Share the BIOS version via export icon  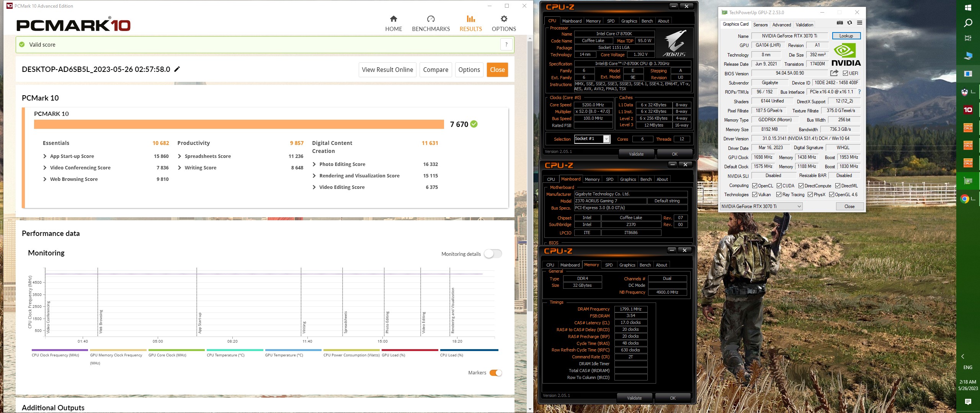[x=834, y=73]
